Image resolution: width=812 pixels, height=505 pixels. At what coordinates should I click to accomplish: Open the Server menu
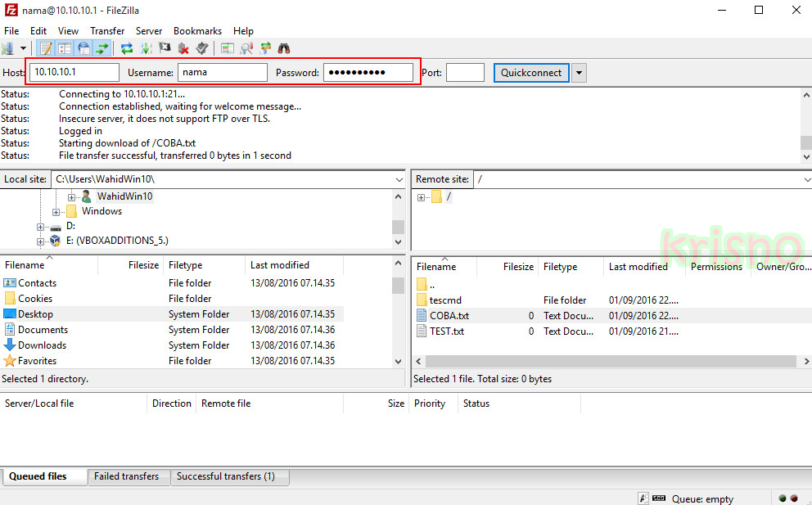149,31
